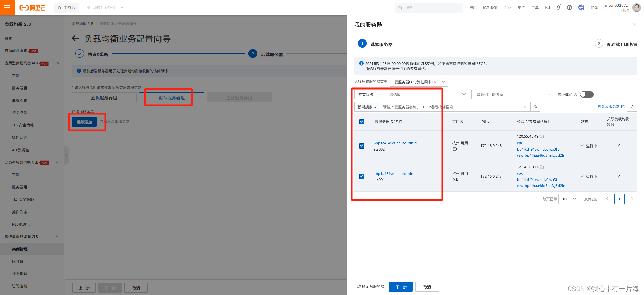Open the 工单 menu

tap(535, 8)
